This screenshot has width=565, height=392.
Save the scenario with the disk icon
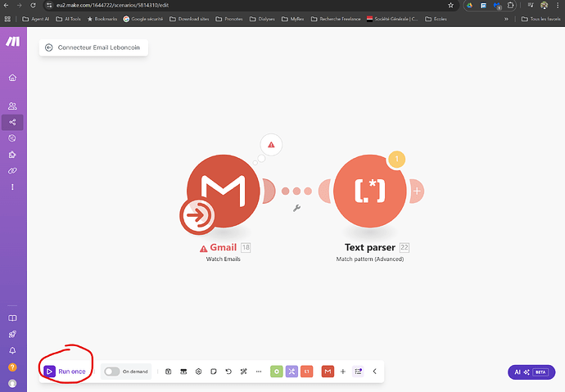169,372
